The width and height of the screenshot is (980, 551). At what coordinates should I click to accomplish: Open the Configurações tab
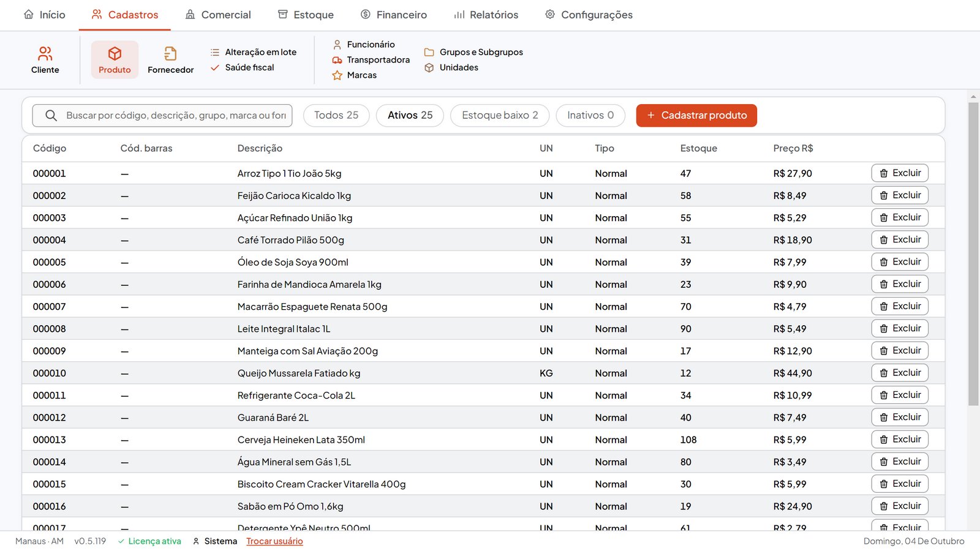click(589, 15)
